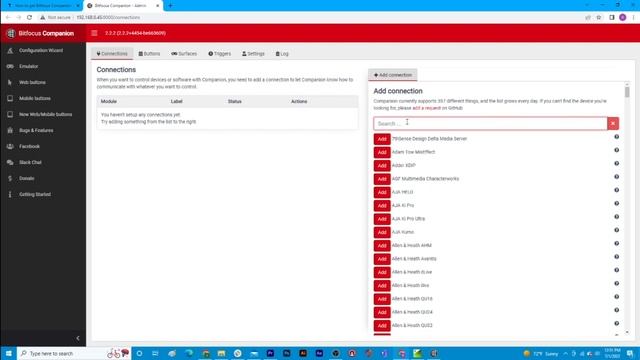Add the AJA Ki Pro module
Viewport: 640px width, 360px height.
pyautogui.click(x=382, y=205)
